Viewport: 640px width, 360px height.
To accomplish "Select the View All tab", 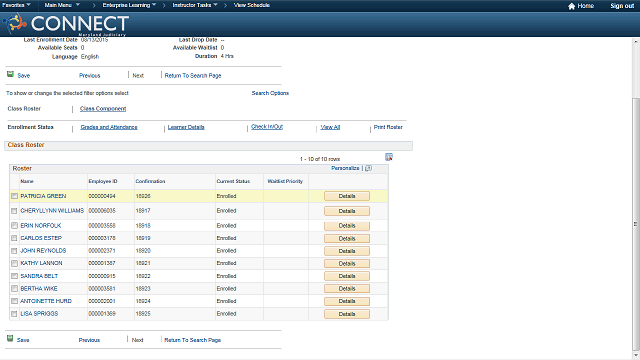I will point(330,127).
